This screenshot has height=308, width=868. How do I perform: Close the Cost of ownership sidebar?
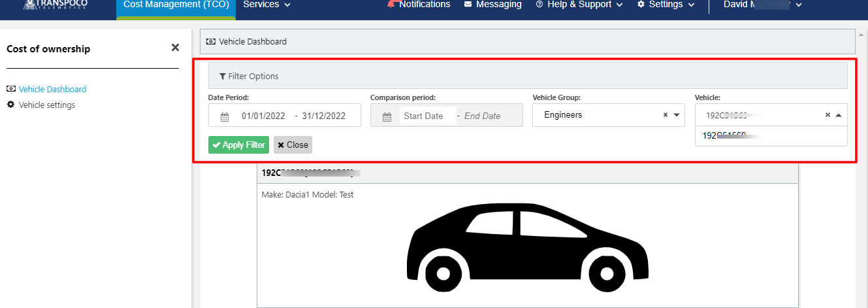[175, 48]
